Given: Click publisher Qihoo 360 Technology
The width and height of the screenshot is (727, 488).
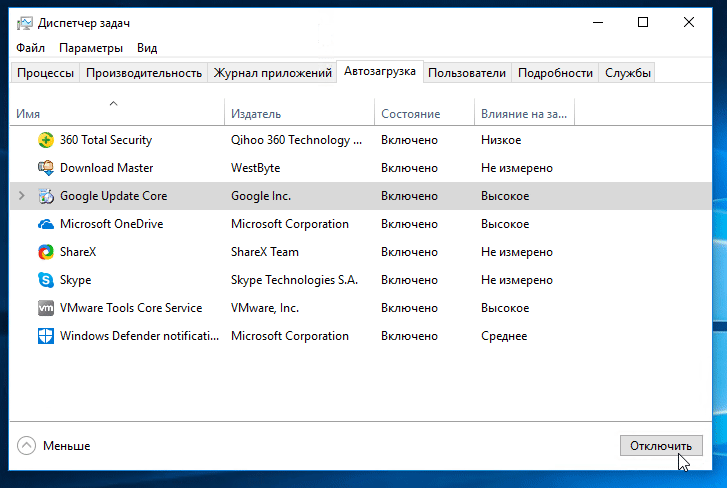Looking at the screenshot, I should tap(296, 140).
